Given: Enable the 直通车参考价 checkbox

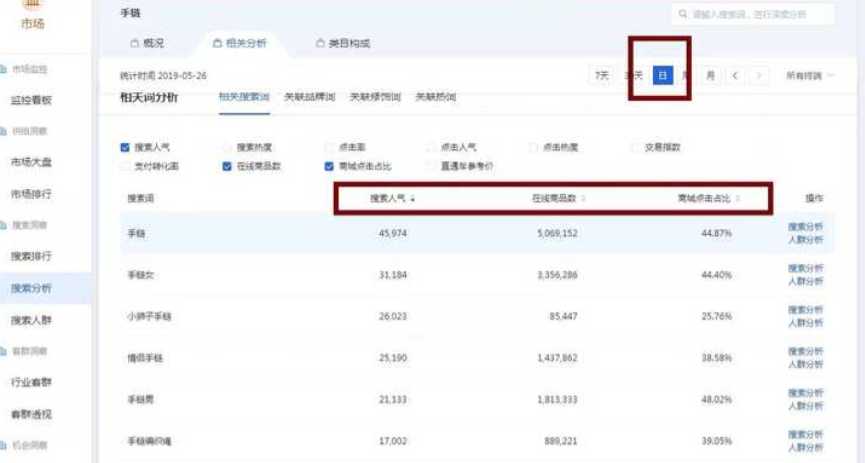Looking at the screenshot, I should point(431,166).
